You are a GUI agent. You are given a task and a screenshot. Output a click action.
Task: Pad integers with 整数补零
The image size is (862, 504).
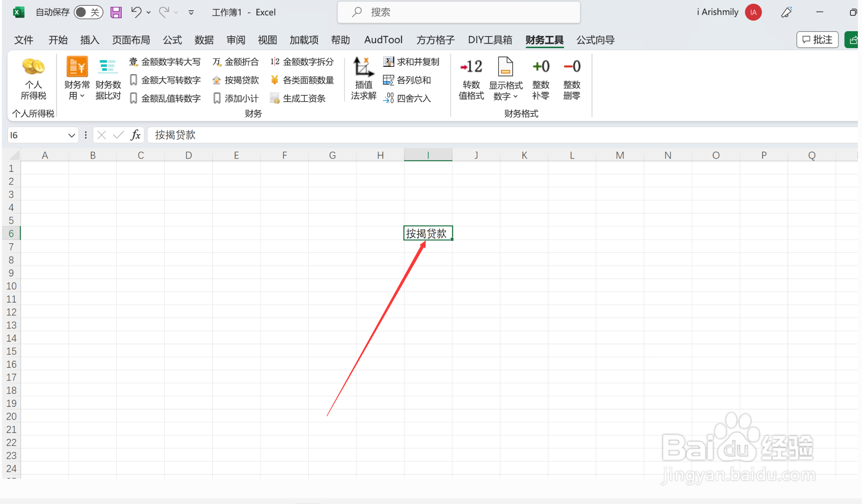541,79
